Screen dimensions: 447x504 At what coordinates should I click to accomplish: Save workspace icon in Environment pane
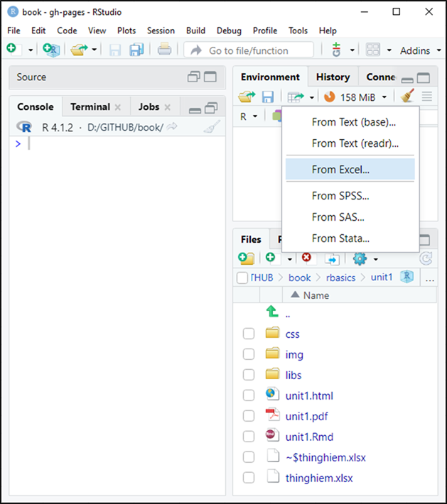(267, 97)
